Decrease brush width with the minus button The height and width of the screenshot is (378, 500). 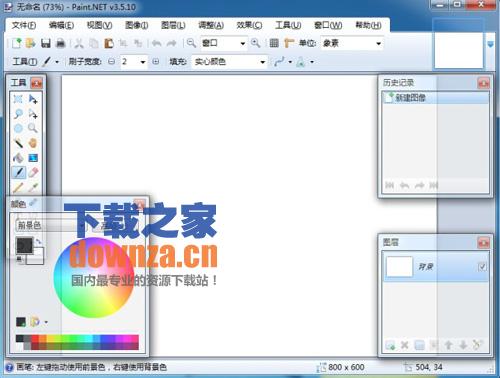pyautogui.click(x=112, y=62)
